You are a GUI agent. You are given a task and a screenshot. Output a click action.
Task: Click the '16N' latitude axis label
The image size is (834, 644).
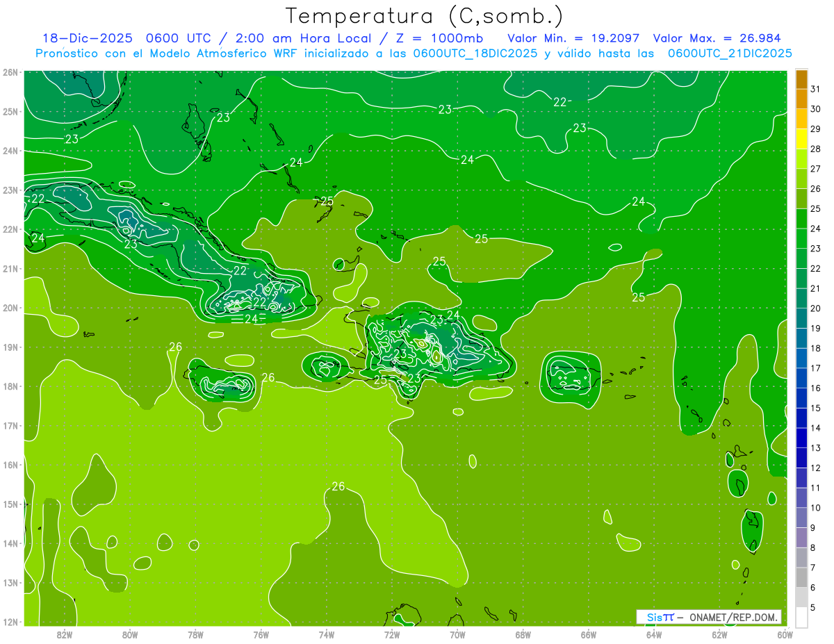pyautogui.click(x=10, y=465)
